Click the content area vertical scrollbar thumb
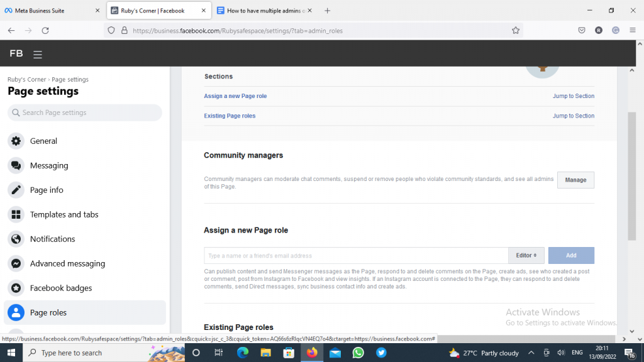This screenshot has height=362, width=644. click(631, 177)
